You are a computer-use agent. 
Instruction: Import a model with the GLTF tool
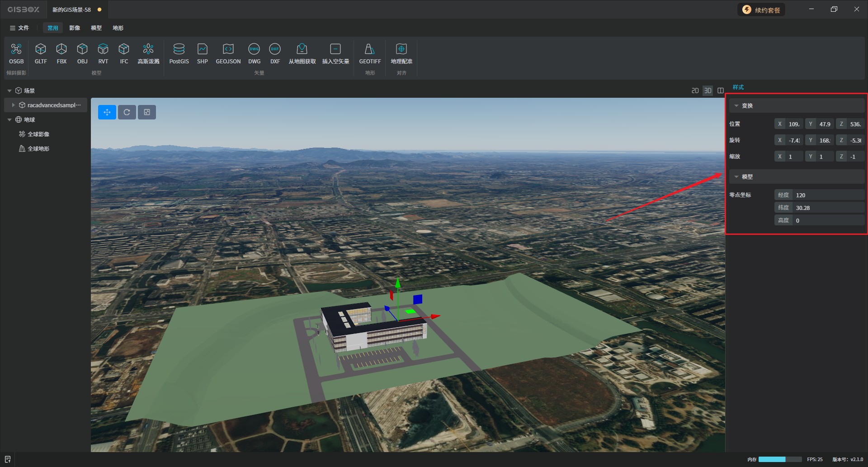pos(41,49)
